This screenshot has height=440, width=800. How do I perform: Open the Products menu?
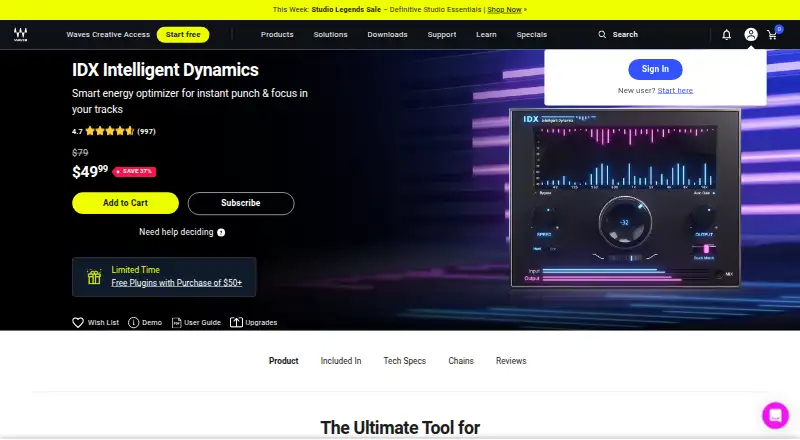click(x=277, y=35)
